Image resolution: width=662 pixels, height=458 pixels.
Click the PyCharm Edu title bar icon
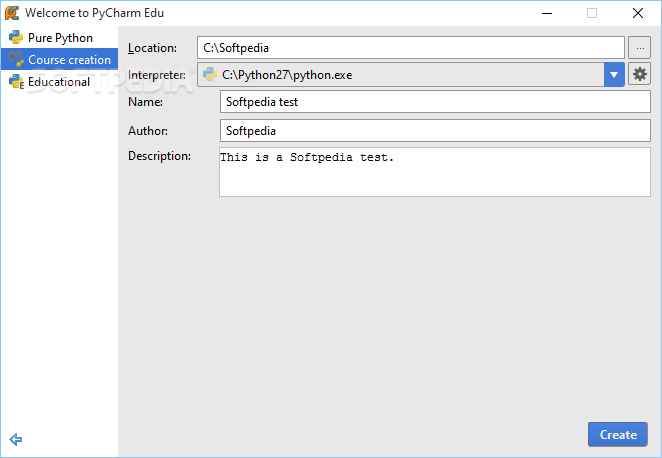(12, 13)
